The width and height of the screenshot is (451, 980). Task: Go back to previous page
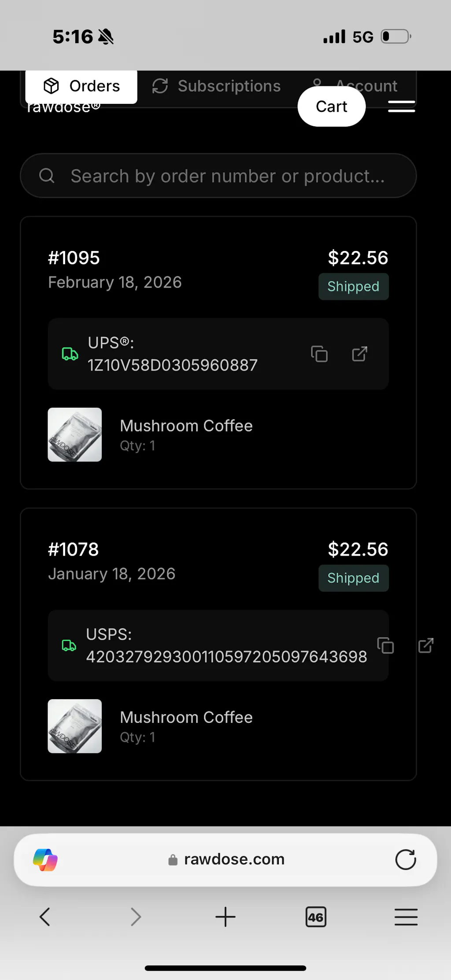click(45, 917)
